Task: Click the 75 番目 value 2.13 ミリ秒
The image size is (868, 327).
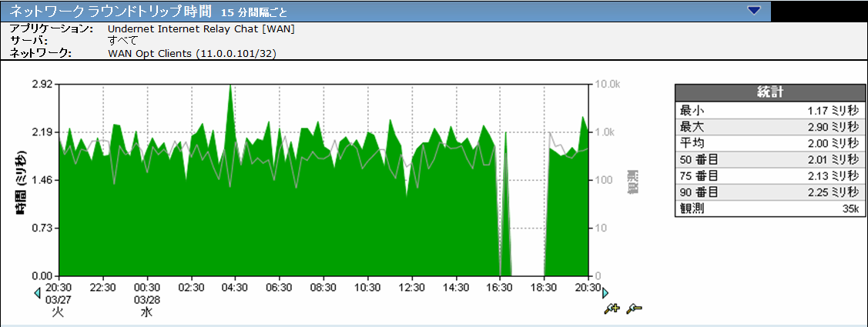Action: [833, 176]
